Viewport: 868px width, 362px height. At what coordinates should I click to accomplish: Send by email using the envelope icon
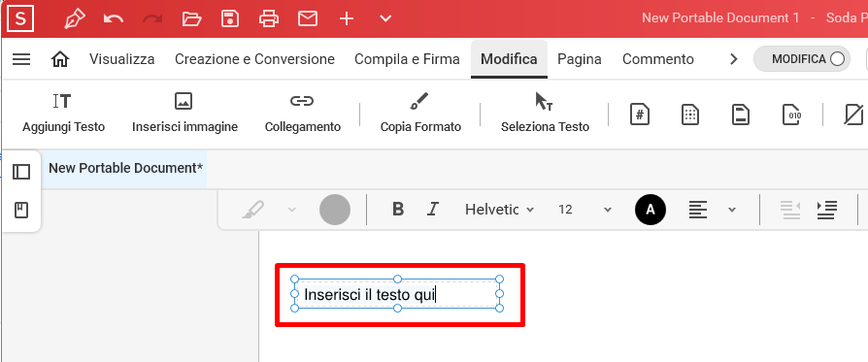click(308, 18)
